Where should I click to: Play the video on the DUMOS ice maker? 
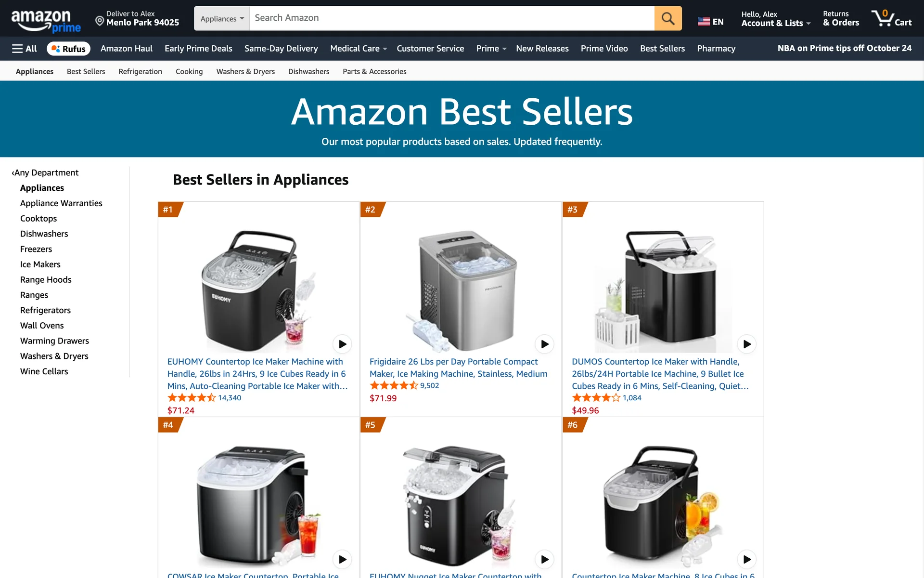coord(746,344)
